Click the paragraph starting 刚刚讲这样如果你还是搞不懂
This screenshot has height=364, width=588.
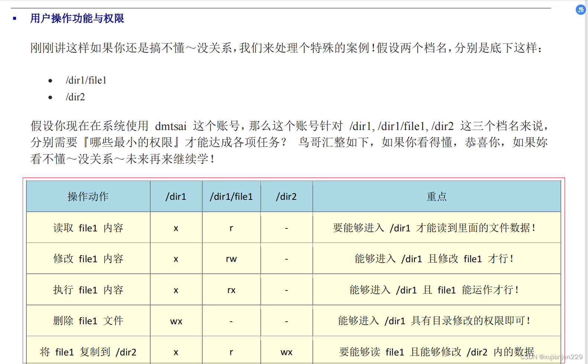287,48
